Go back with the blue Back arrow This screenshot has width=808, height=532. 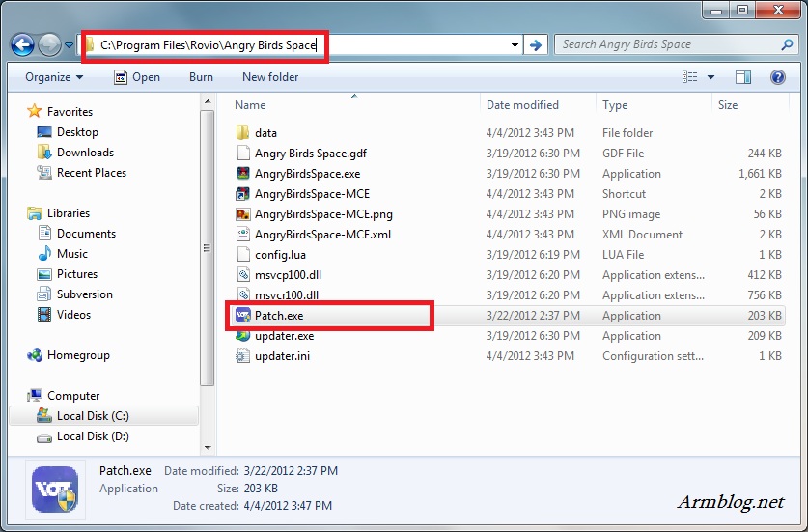pyautogui.click(x=22, y=45)
